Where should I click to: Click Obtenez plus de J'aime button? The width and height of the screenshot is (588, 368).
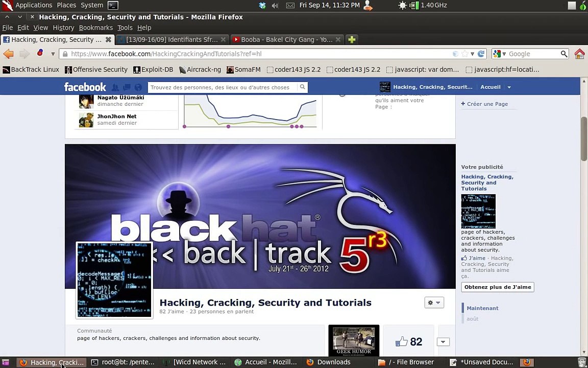(498, 287)
